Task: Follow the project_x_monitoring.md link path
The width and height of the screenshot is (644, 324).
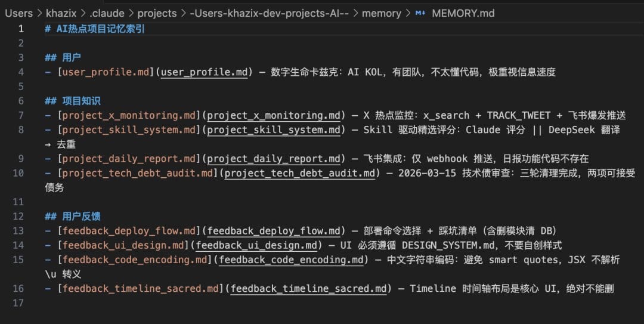Action: (x=274, y=116)
